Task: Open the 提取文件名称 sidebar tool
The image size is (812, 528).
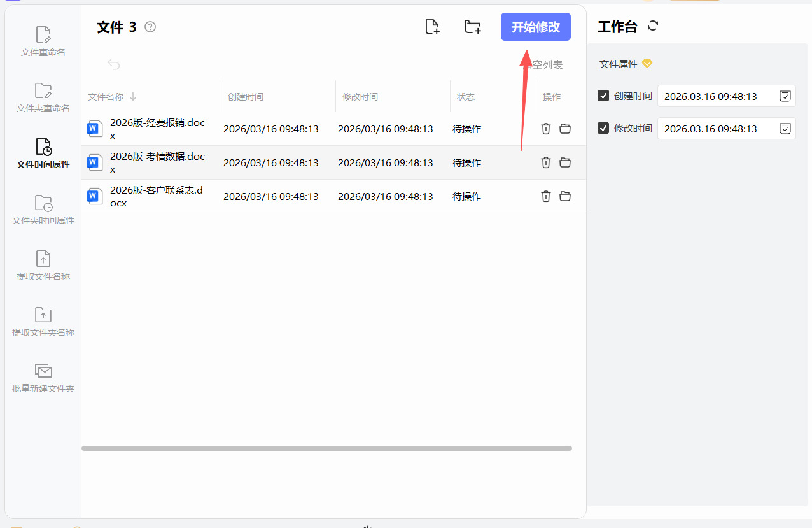Action: point(43,266)
